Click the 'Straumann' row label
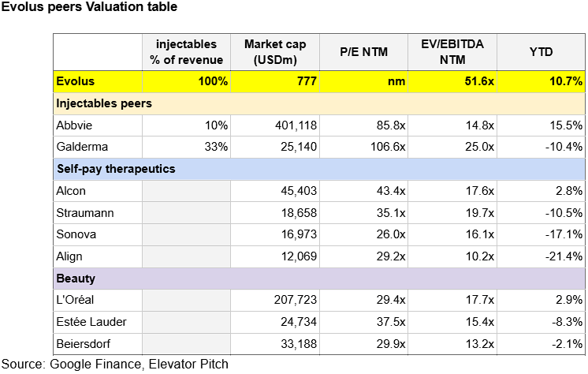This screenshot has width=588, height=374. point(85,213)
